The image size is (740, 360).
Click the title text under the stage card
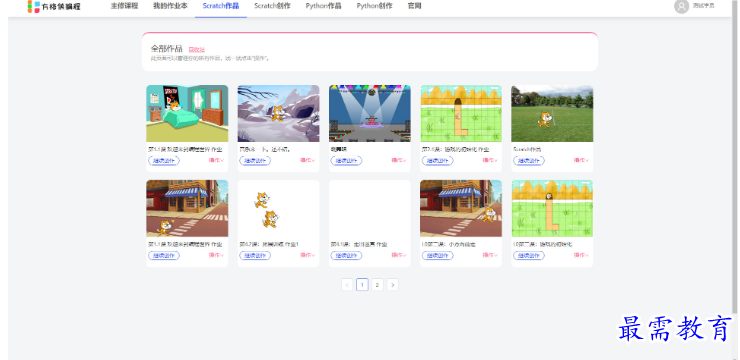click(x=338, y=149)
